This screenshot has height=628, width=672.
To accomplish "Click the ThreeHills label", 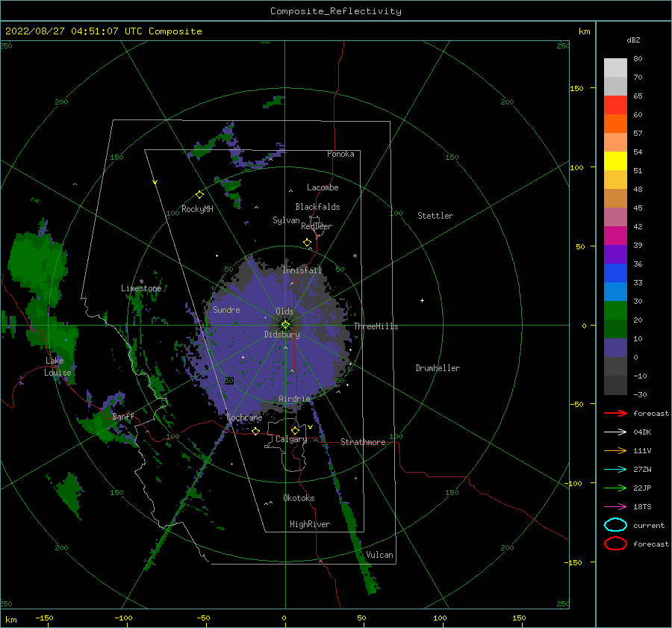I will point(376,326).
